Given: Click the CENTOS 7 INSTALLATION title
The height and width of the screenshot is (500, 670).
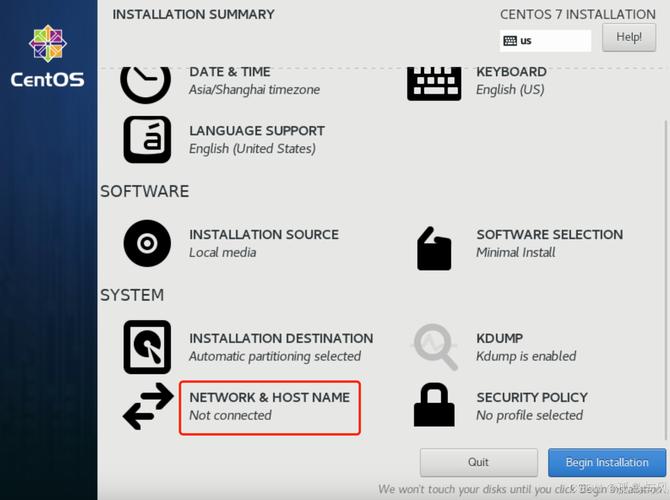Looking at the screenshot, I should point(578,15).
